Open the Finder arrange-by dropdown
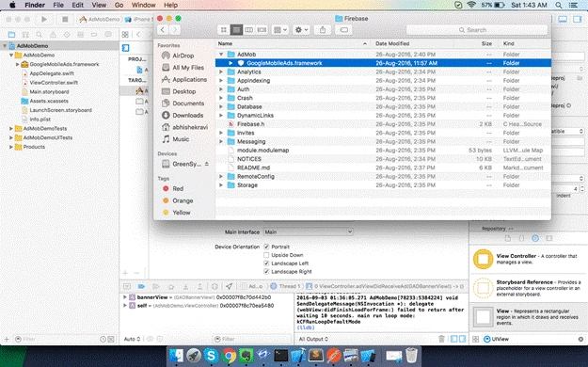 point(280,30)
